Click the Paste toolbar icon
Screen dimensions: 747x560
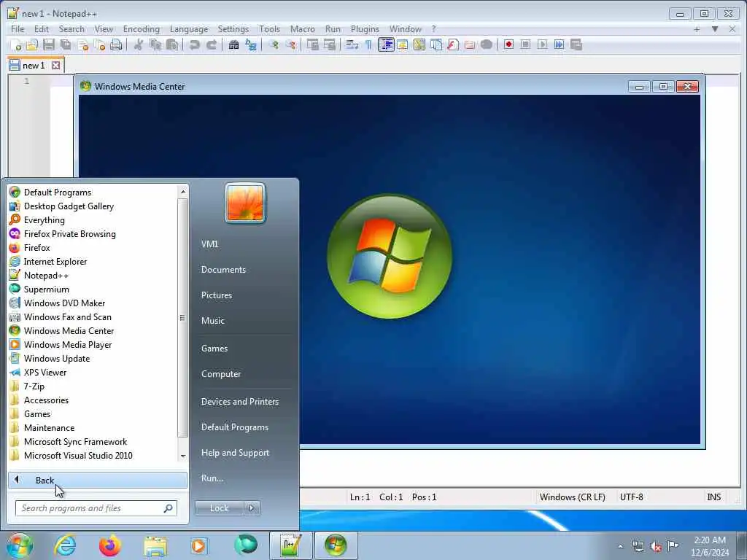point(172,44)
